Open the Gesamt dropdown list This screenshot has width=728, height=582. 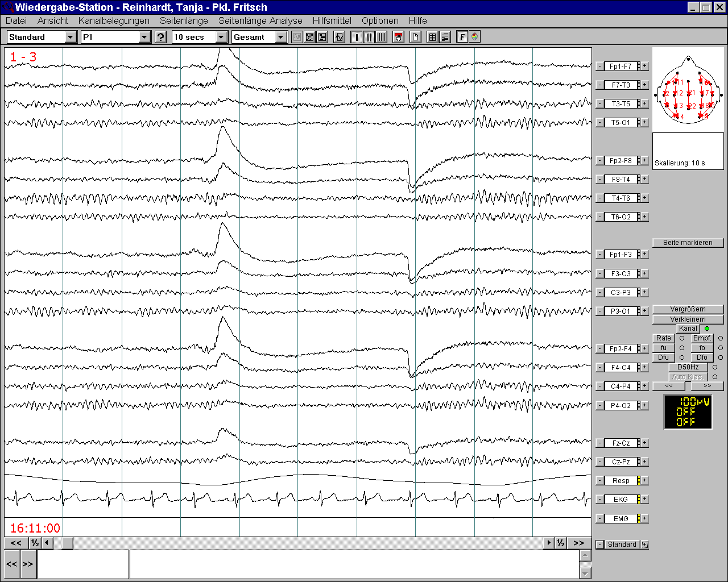pos(281,37)
